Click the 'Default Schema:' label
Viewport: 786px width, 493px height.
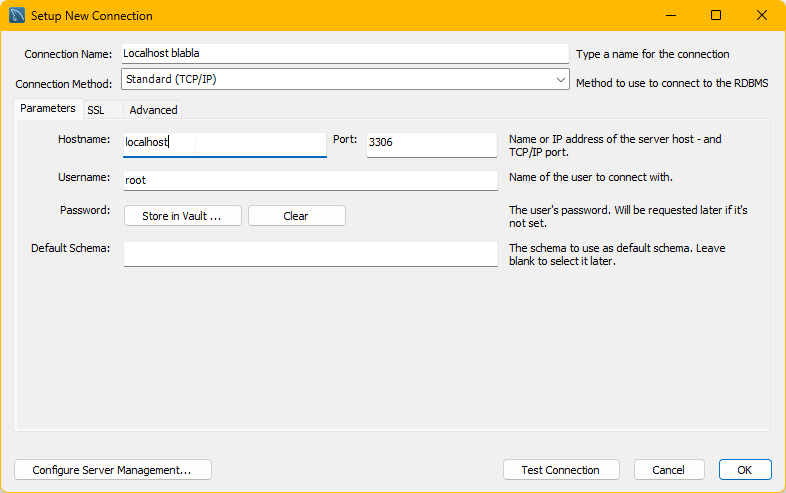pos(70,248)
